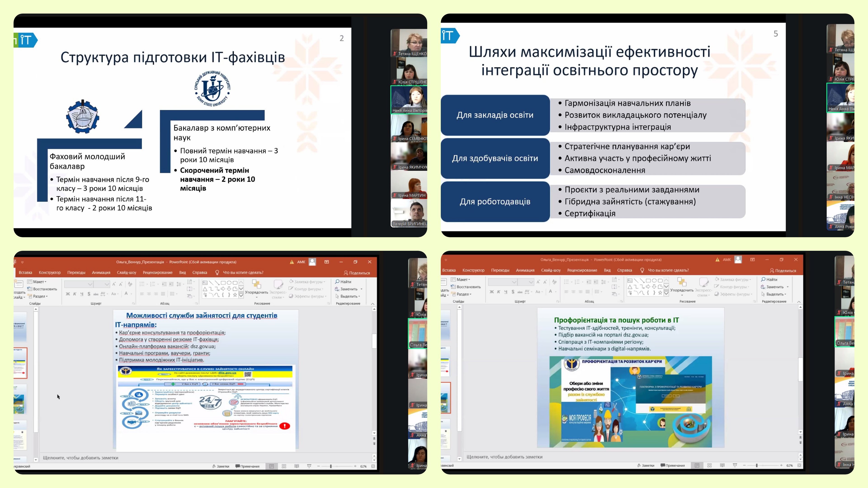Open Слайд-шоу tab in right PowerPoint window

click(x=551, y=270)
